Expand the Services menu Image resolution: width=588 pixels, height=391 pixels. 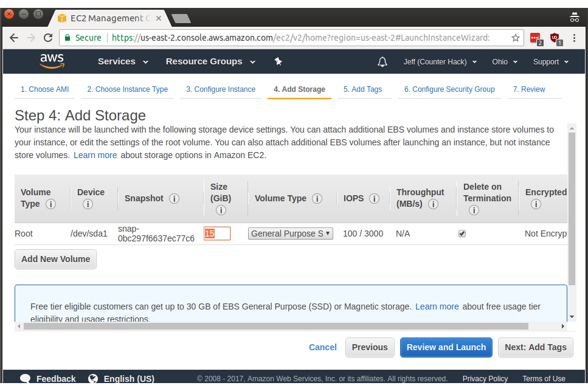pyautogui.click(x=123, y=61)
